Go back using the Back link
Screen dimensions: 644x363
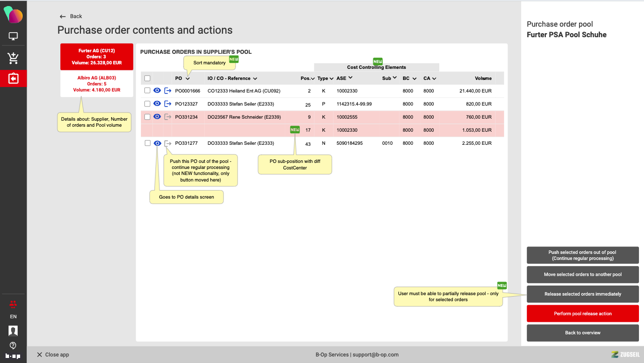point(71,17)
